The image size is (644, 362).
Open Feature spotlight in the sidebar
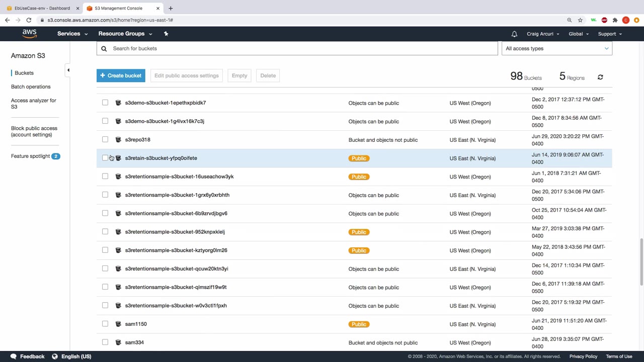[x=30, y=156]
